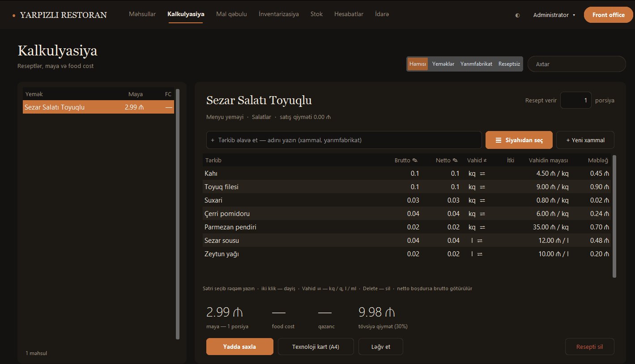Swap the unit for Toyuq filesi row
Screen dimensions: 635x364
[482, 187]
